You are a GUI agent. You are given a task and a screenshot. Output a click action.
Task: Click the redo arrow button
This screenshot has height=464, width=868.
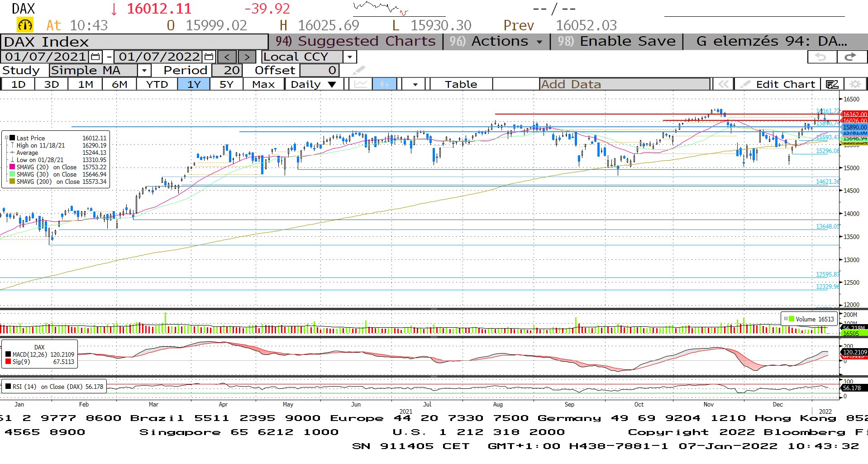(x=851, y=57)
